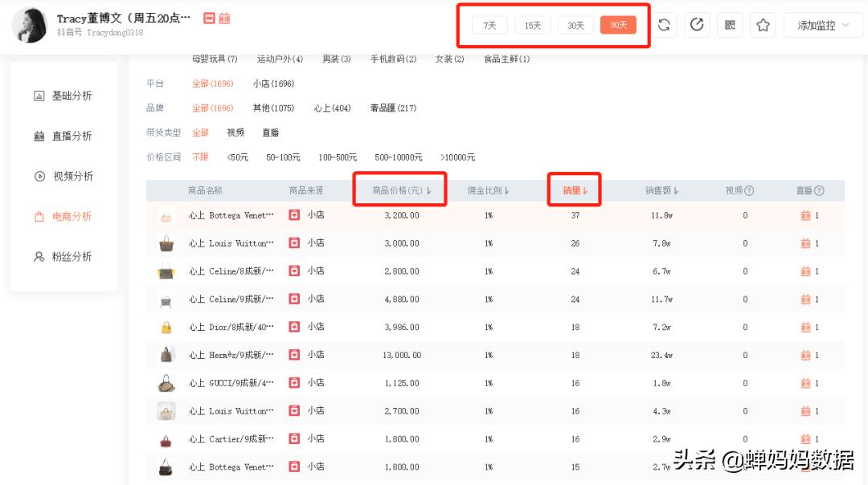Open product 心上 Hermès/9成新
Image resolution: width=868 pixels, height=485 pixels.
pyautogui.click(x=231, y=355)
